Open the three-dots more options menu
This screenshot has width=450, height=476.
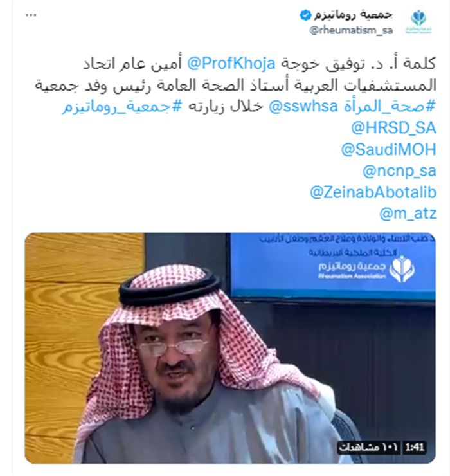point(31,15)
